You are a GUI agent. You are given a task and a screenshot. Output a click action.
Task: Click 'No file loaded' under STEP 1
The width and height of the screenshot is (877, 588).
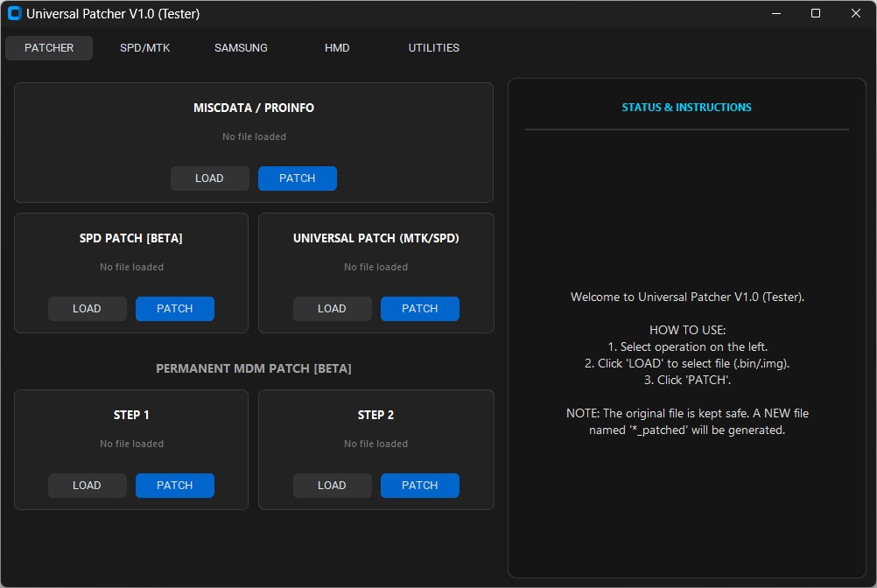pyautogui.click(x=131, y=444)
